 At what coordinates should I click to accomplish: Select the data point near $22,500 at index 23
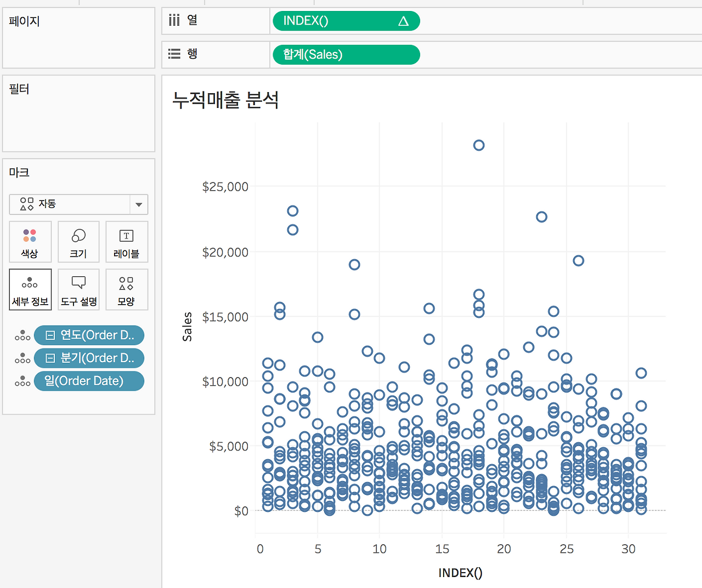click(x=541, y=217)
